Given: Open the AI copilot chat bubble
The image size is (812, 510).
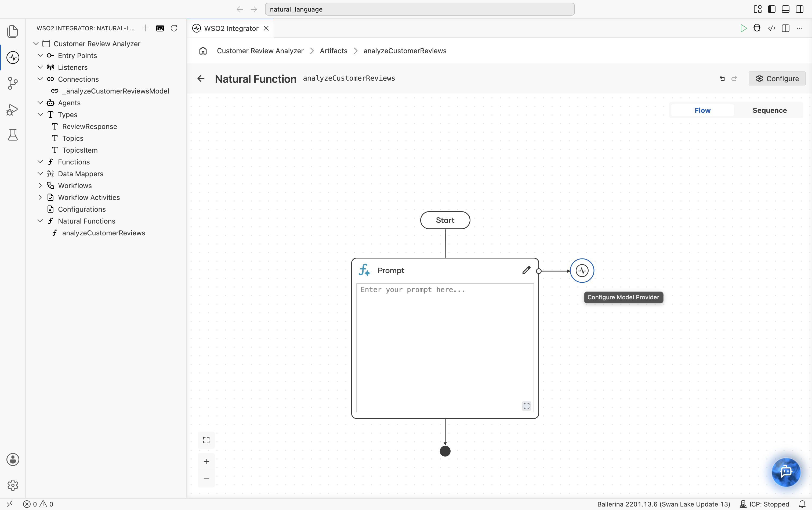Looking at the screenshot, I should (786, 472).
